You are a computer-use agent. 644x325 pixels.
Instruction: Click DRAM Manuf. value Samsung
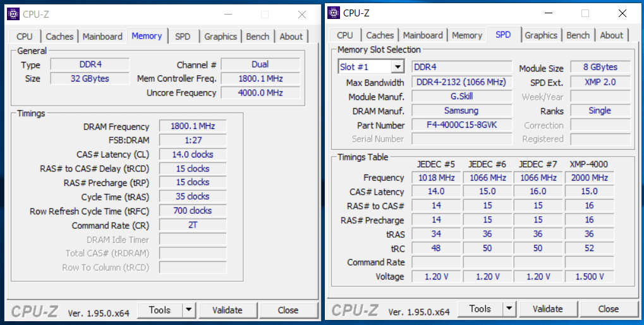[462, 111]
